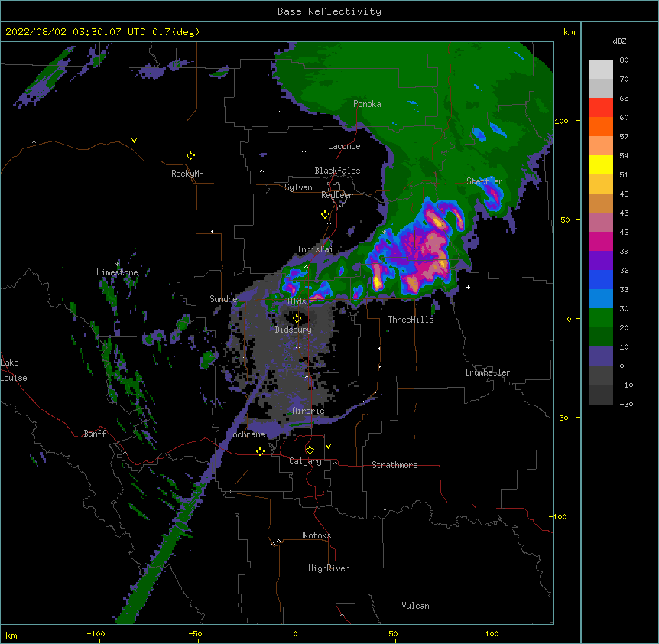Click the Olds label
Viewport: 659px width, 644px height.
[x=297, y=301]
